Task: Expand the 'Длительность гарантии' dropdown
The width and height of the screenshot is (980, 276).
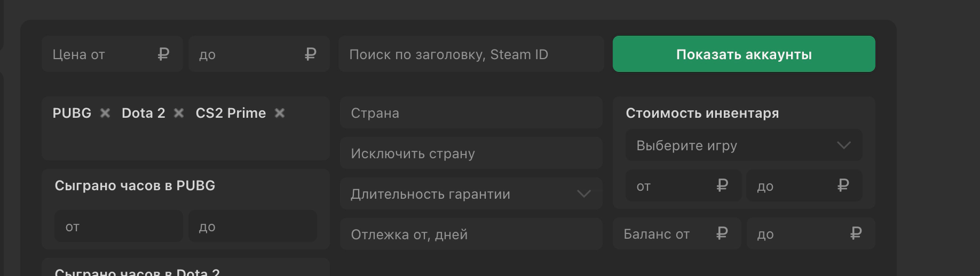Action: (x=471, y=194)
